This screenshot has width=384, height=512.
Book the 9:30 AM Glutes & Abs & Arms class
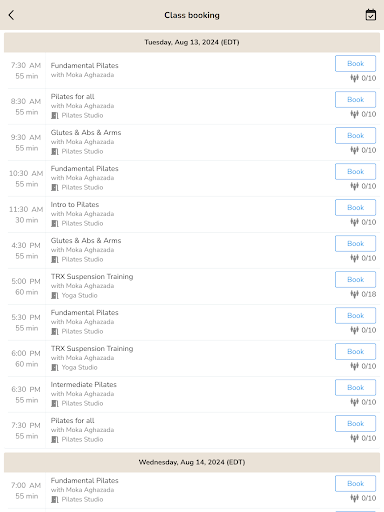tap(355, 136)
